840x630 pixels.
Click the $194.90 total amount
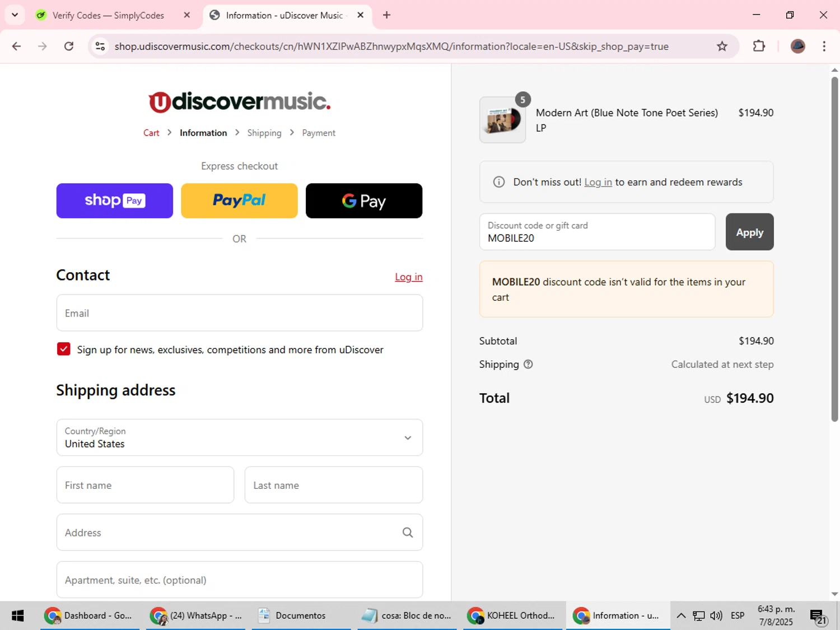[750, 398]
